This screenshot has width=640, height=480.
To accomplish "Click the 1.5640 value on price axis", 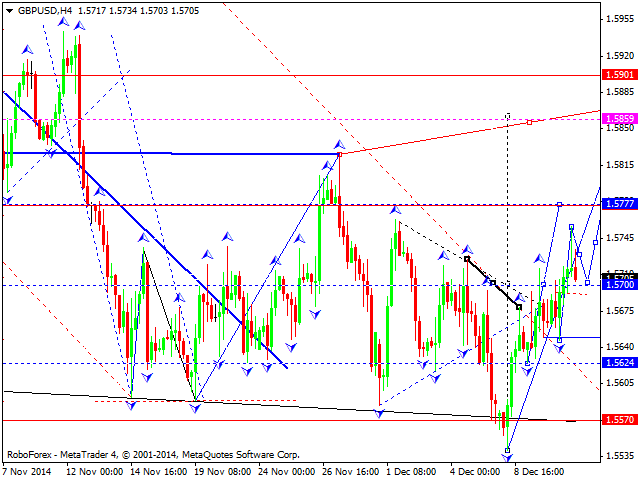I will (620, 347).
